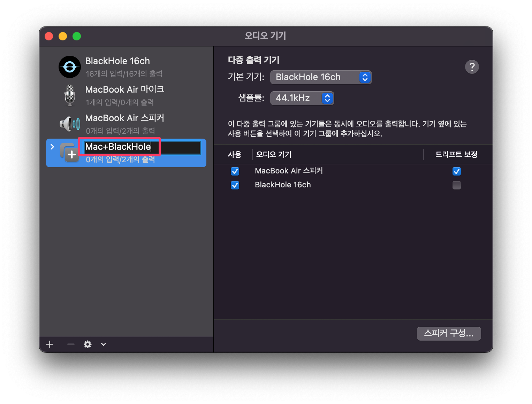
Task: Add a new audio device with plus button
Action: 50,344
